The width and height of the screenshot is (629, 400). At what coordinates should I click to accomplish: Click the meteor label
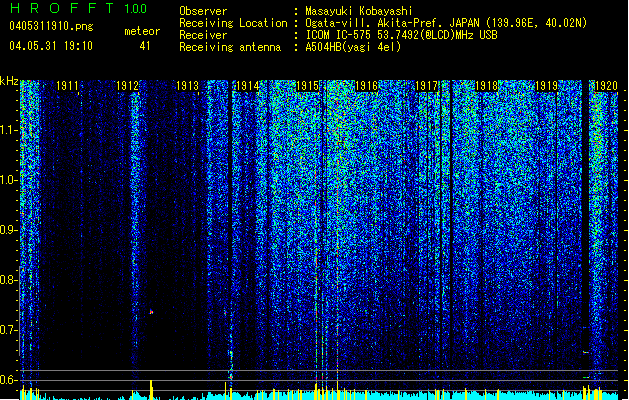point(142,31)
